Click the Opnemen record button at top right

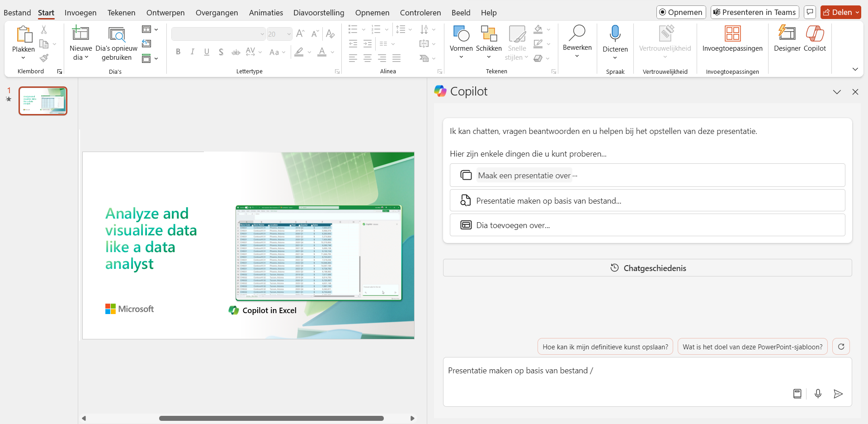(x=681, y=12)
